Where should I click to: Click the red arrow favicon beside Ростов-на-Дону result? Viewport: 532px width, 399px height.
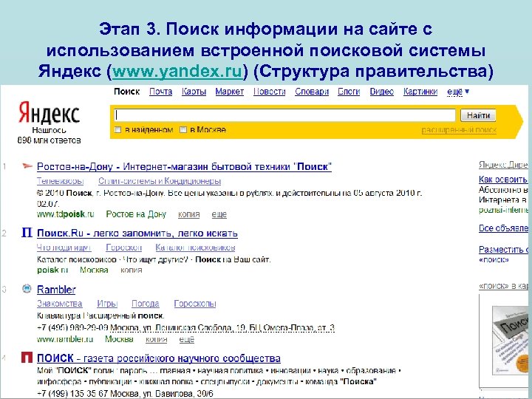tap(27, 166)
